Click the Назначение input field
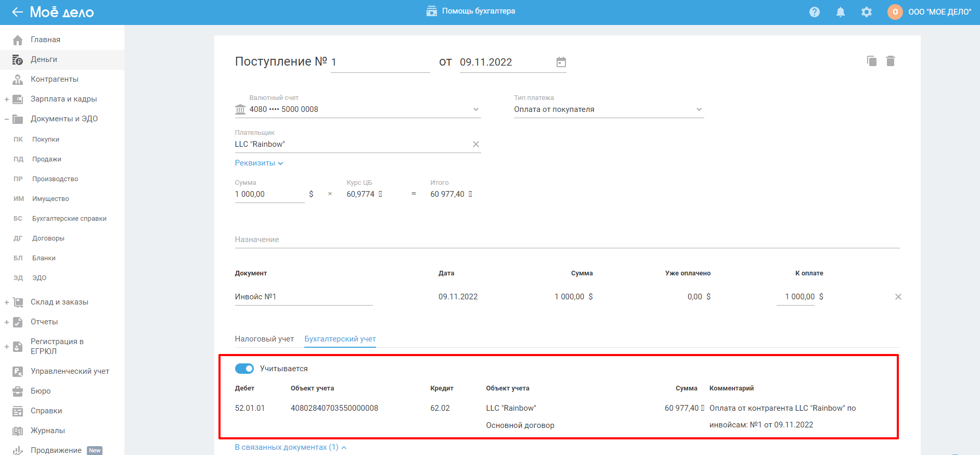 click(567, 239)
